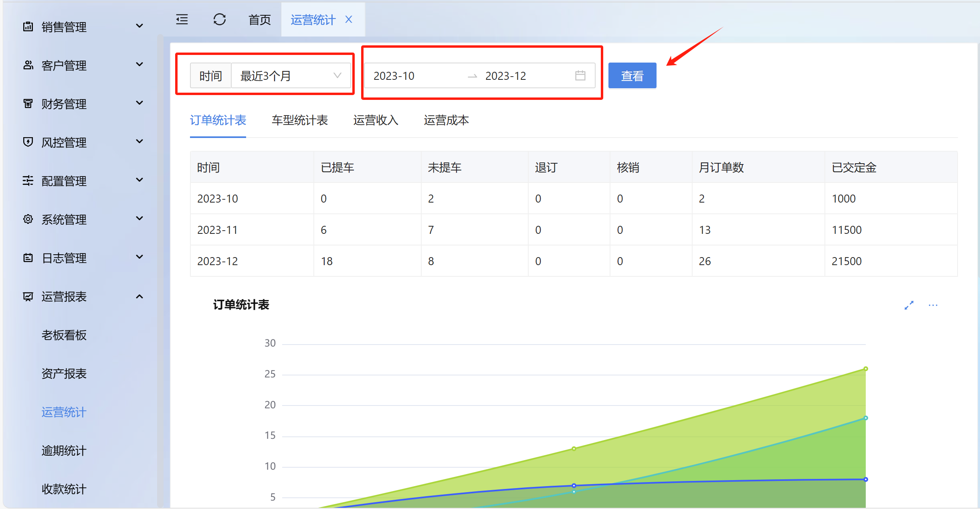Click the 查看 button
Image resolution: width=980 pixels, height=509 pixels.
pyautogui.click(x=632, y=75)
